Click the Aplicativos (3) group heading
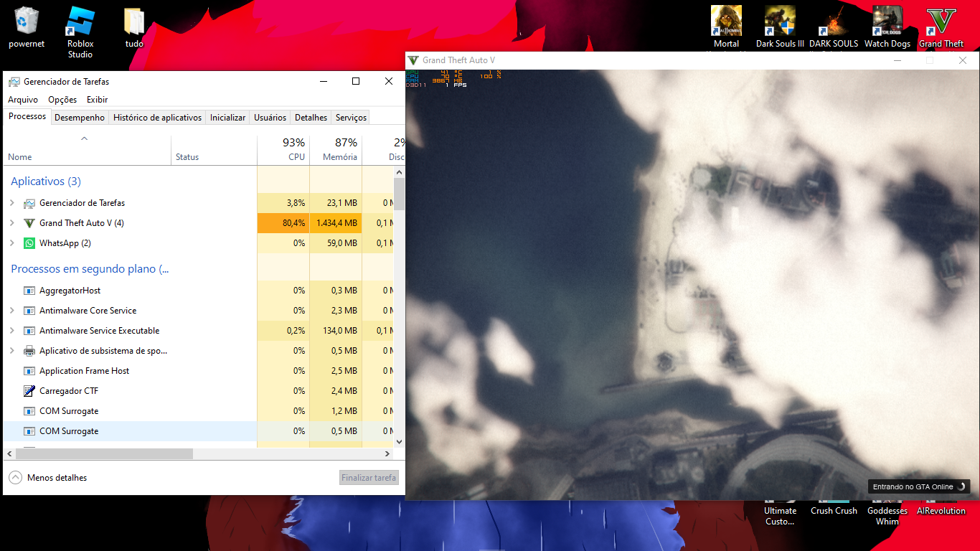The image size is (980, 551). pos(46,182)
